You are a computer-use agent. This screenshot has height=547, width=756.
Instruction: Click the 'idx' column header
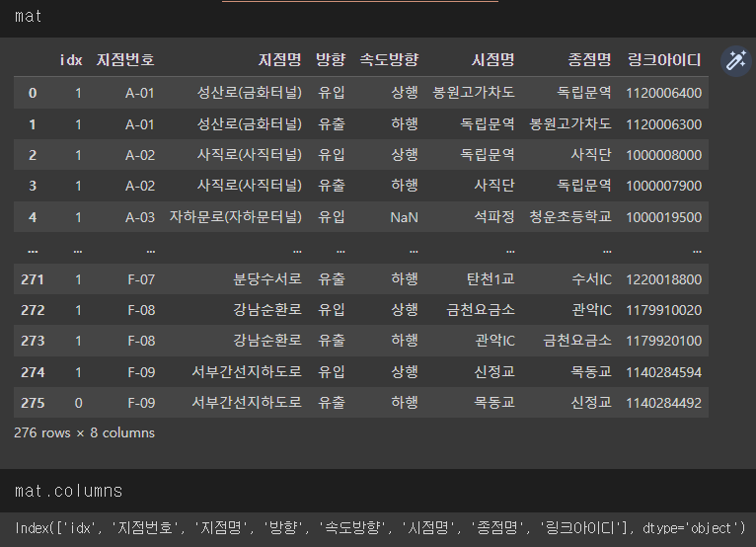(x=71, y=60)
